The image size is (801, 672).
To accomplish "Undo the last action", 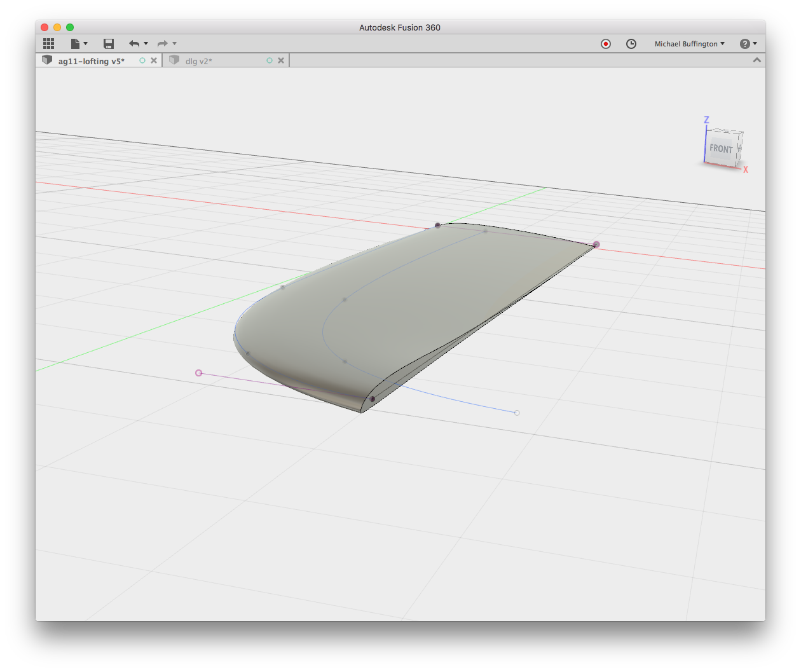I will (x=135, y=43).
